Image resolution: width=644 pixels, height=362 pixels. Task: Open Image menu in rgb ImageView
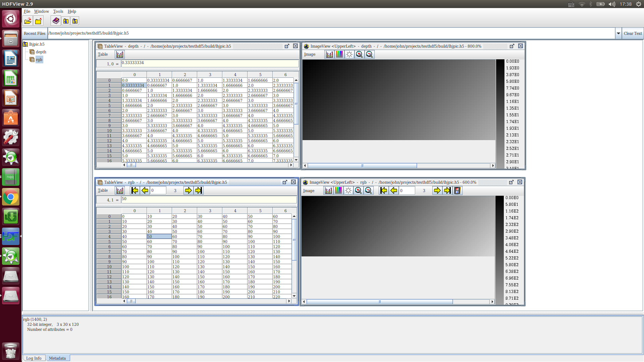tap(309, 190)
